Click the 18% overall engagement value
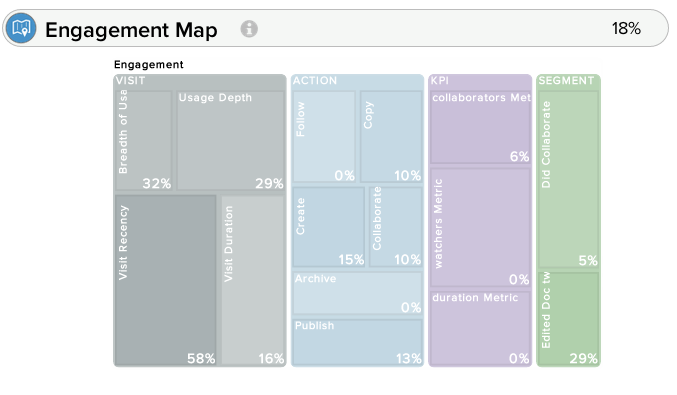This screenshot has height=395, width=677. pos(626,28)
